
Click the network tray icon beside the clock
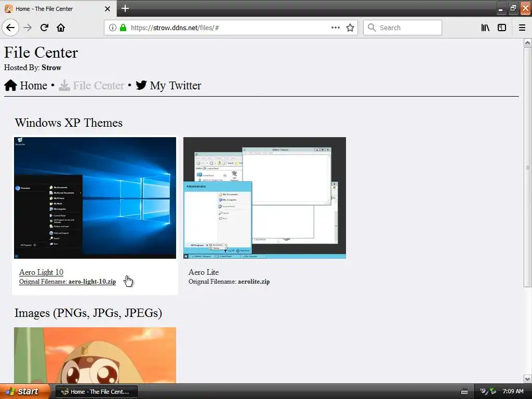(x=494, y=392)
